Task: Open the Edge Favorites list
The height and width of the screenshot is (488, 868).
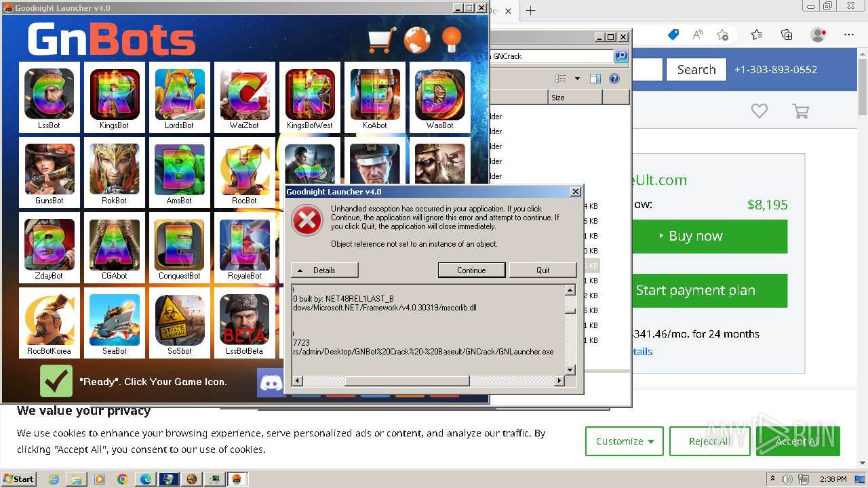Action: point(757,35)
